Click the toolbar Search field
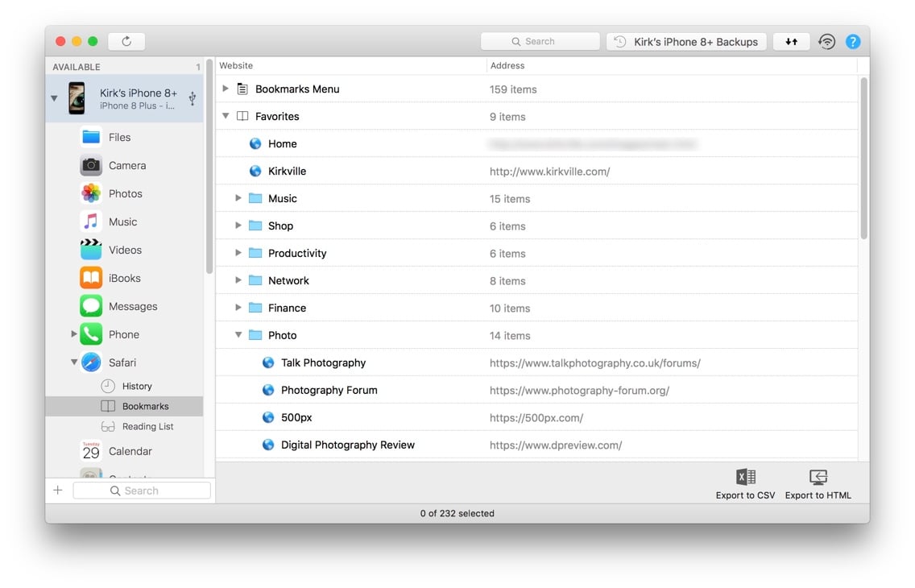Screen dimensions: 915x588 pyautogui.click(x=540, y=41)
